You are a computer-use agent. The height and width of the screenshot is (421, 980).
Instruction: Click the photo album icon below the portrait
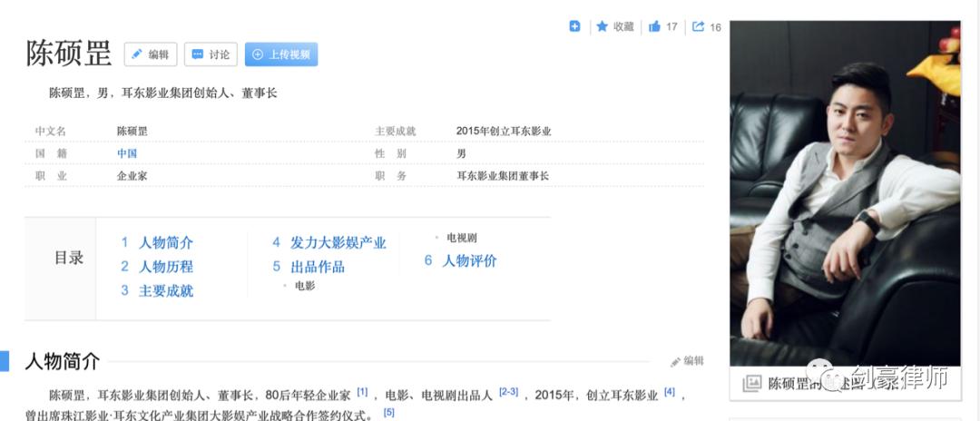click(752, 383)
